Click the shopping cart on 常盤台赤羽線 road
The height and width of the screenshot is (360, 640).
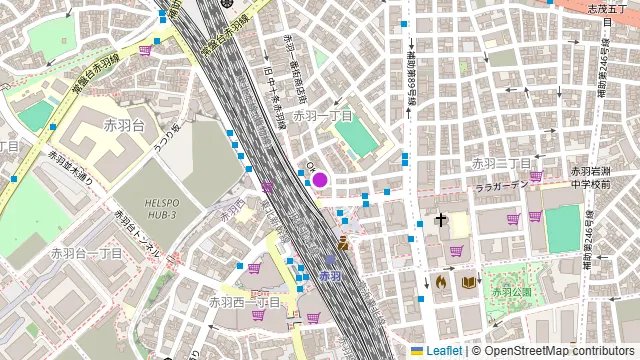point(145,51)
